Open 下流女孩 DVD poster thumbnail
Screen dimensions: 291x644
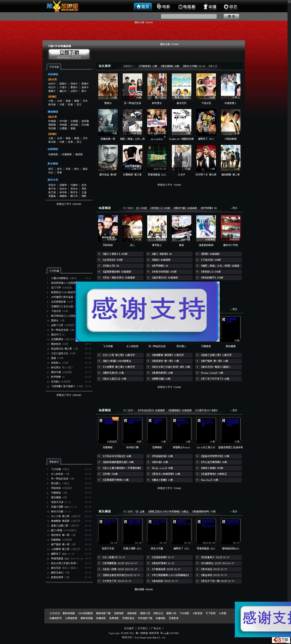(x=206, y=86)
